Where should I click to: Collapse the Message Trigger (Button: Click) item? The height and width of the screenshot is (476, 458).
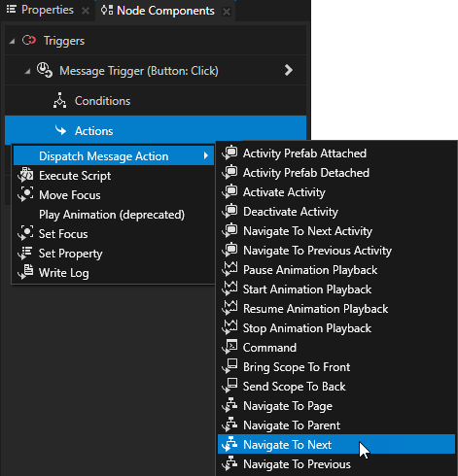[x=28, y=71]
